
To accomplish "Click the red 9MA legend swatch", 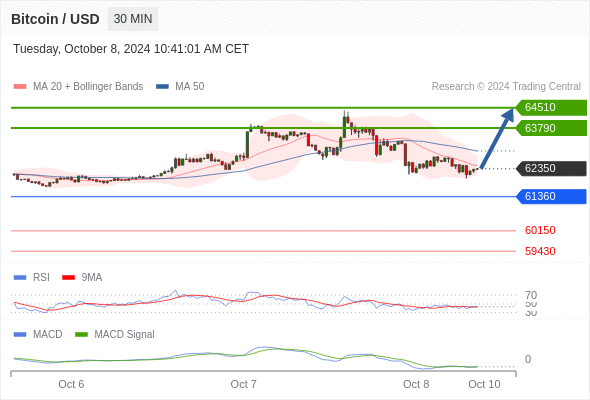I will point(68,278).
